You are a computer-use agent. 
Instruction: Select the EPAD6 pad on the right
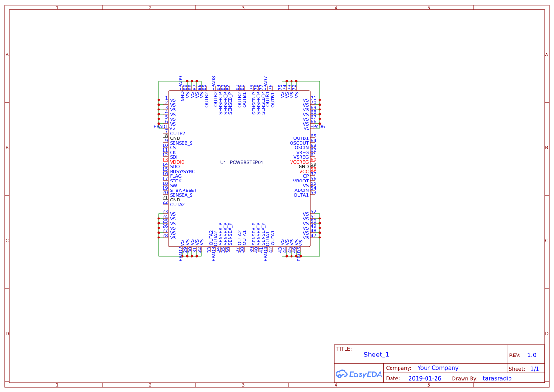[318, 127]
